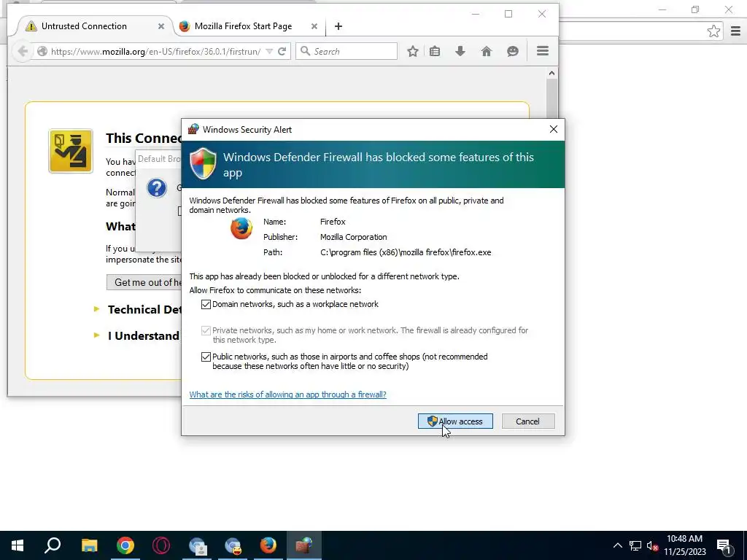The image size is (747, 560).
Task: Close the Mozilla Firefox Start Page tab
Action: 314,26
